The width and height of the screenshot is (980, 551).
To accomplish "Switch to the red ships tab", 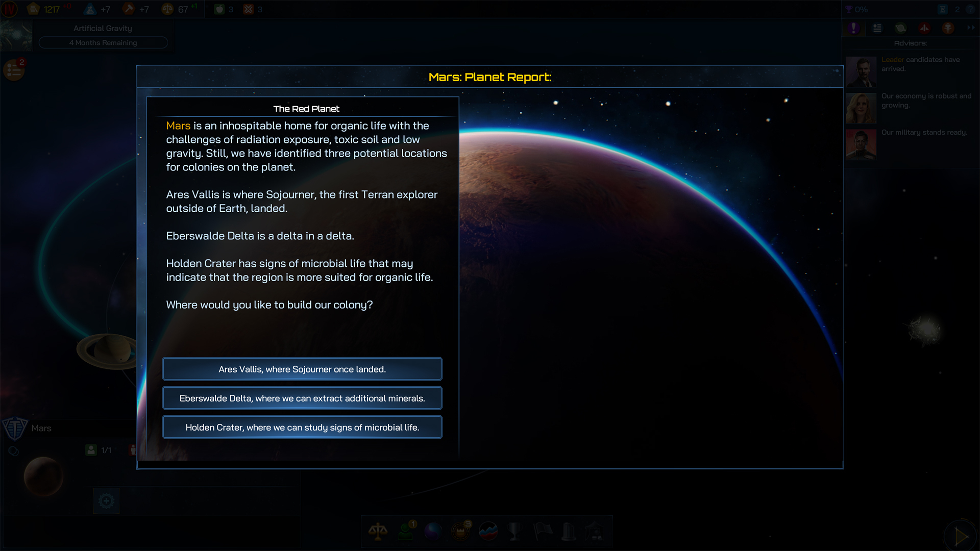I will [924, 28].
